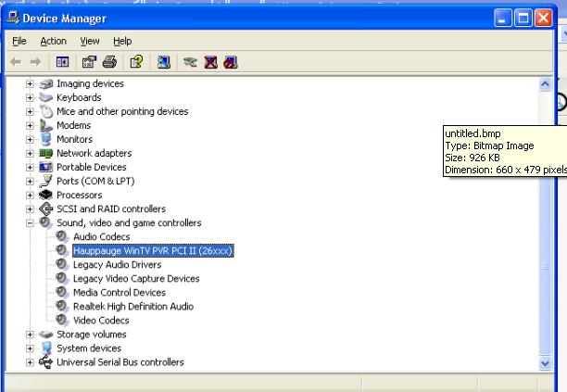
Task: Expand the Processors node
Action: [x=30, y=196]
